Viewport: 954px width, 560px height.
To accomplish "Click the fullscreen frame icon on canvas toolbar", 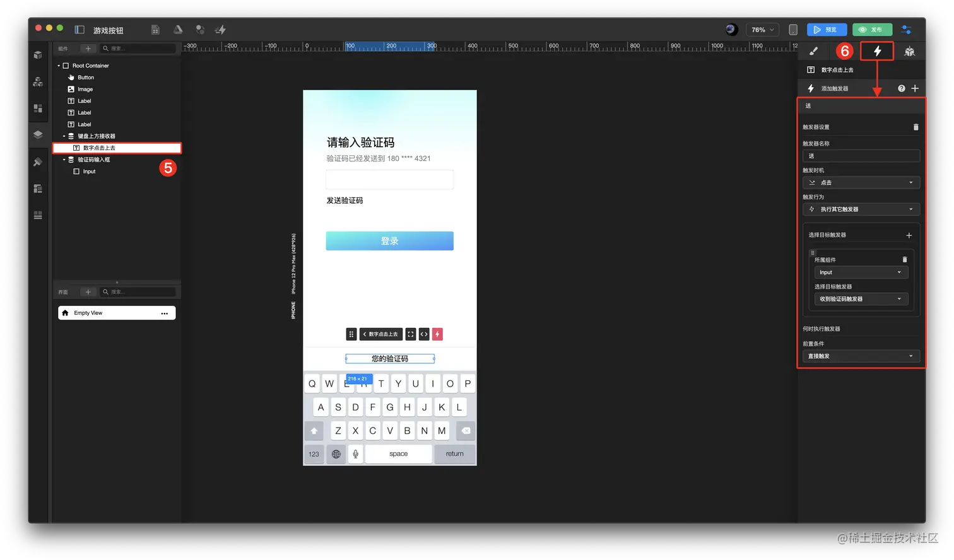I will pos(410,334).
